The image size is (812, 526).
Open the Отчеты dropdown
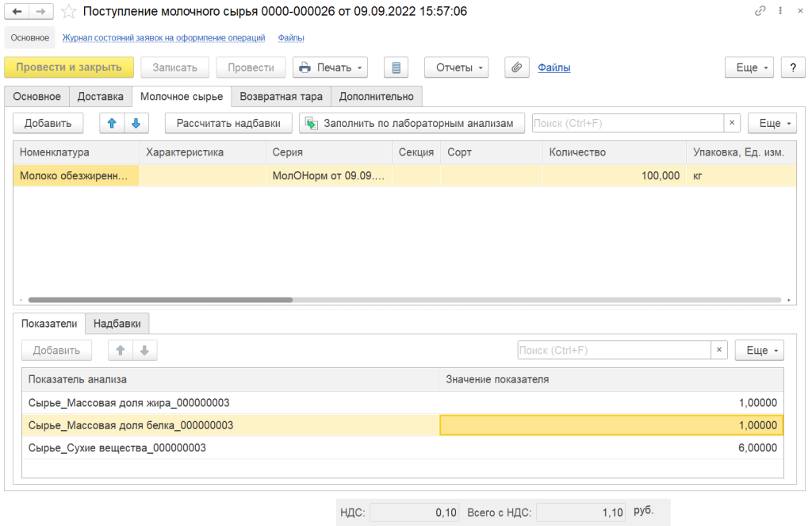456,67
